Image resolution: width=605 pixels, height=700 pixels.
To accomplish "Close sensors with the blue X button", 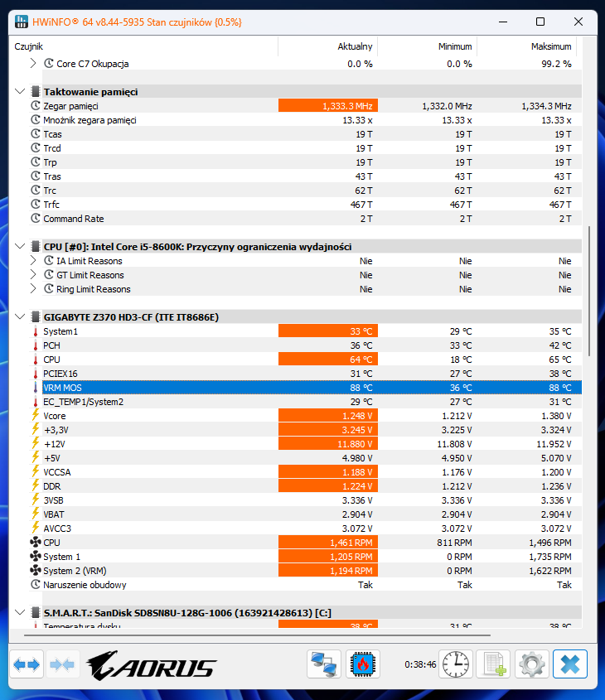I will click(570, 664).
